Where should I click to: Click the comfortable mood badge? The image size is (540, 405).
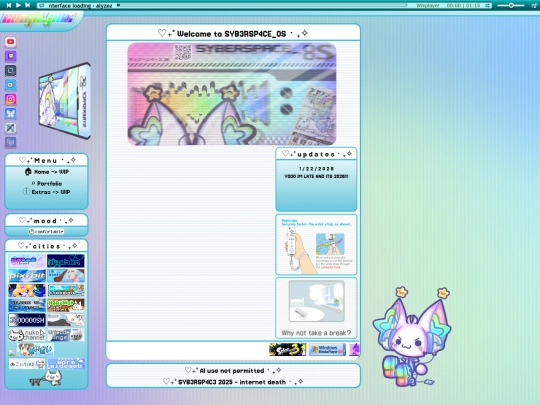coord(46,231)
